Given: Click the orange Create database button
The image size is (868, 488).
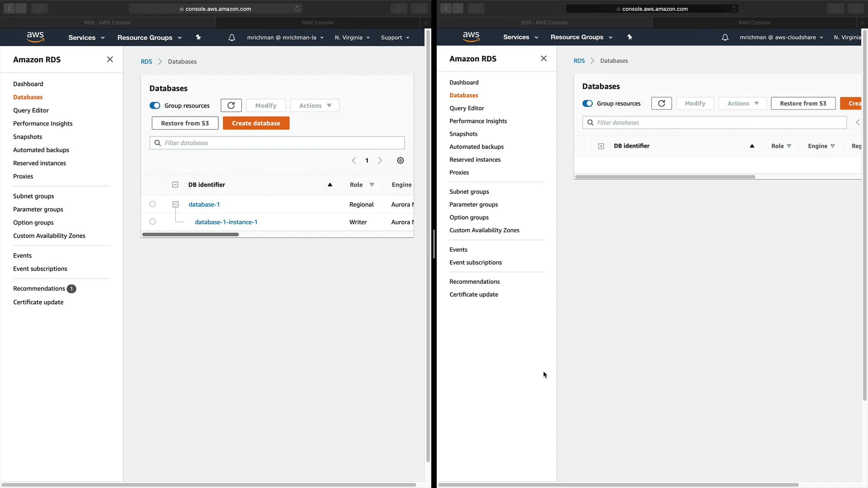Looking at the screenshot, I should [256, 123].
